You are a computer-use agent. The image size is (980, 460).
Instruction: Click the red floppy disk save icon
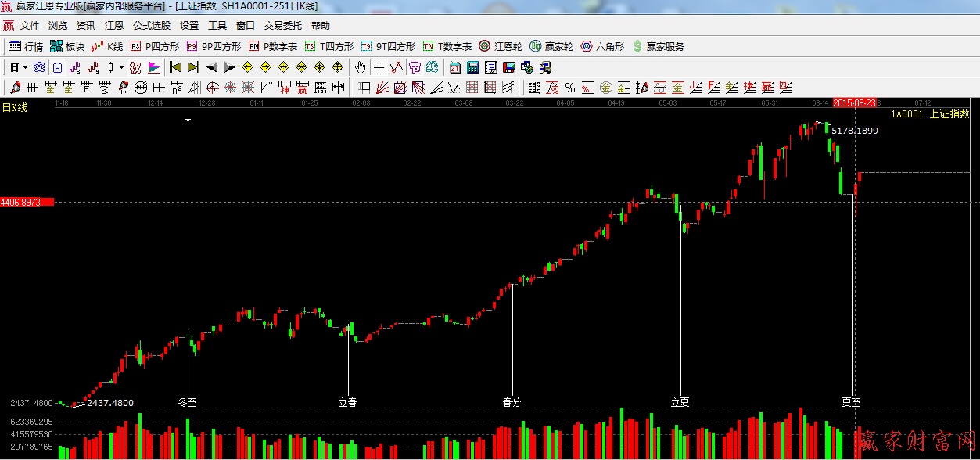tap(509, 67)
